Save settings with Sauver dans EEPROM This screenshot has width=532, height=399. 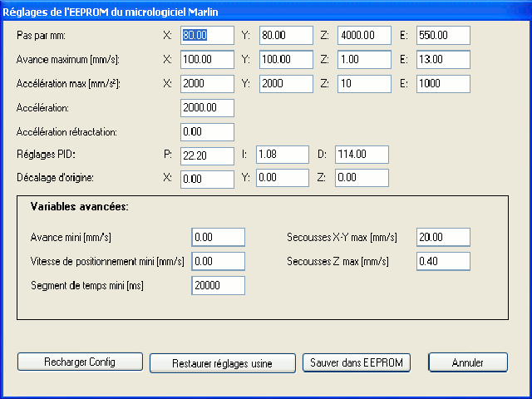pyautogui.click(x=356, y=362)
